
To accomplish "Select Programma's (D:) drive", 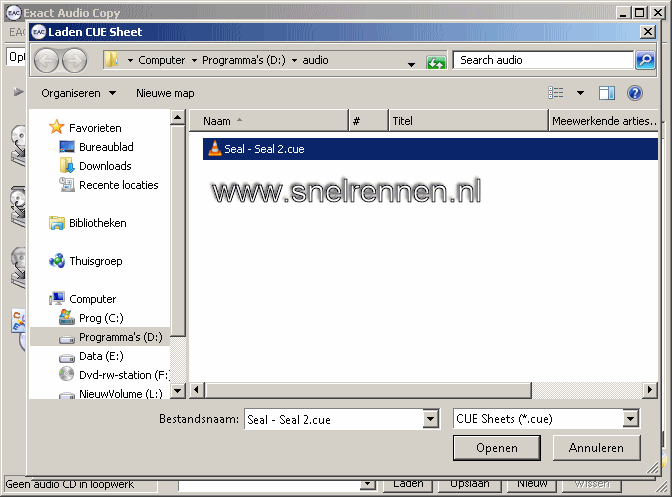I will point(121,337).
